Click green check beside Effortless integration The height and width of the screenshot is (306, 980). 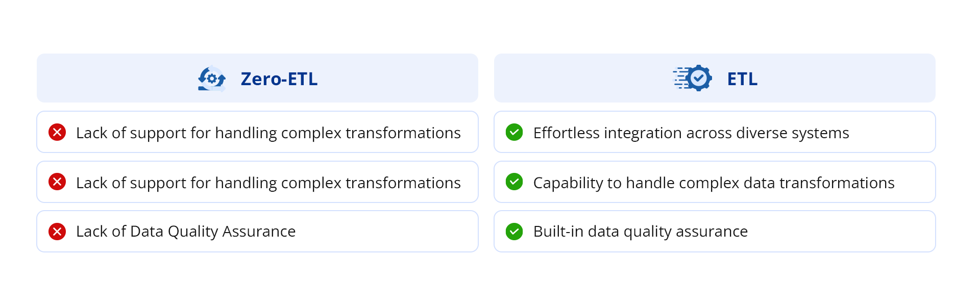[x=514, y=132]
